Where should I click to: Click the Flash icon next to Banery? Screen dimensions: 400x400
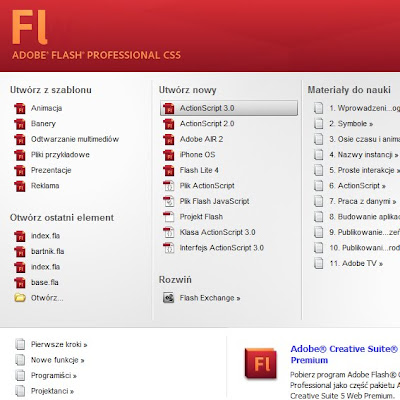tap(20, 124)
